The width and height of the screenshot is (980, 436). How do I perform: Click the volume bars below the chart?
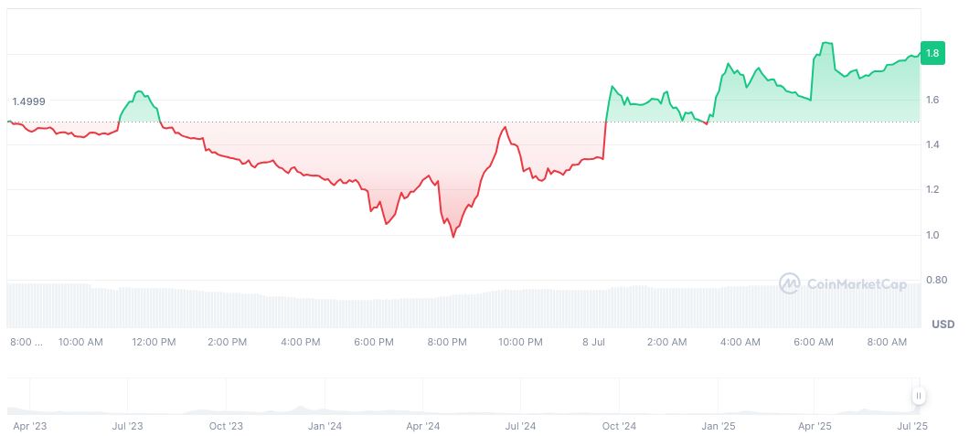tap(457, 311)
